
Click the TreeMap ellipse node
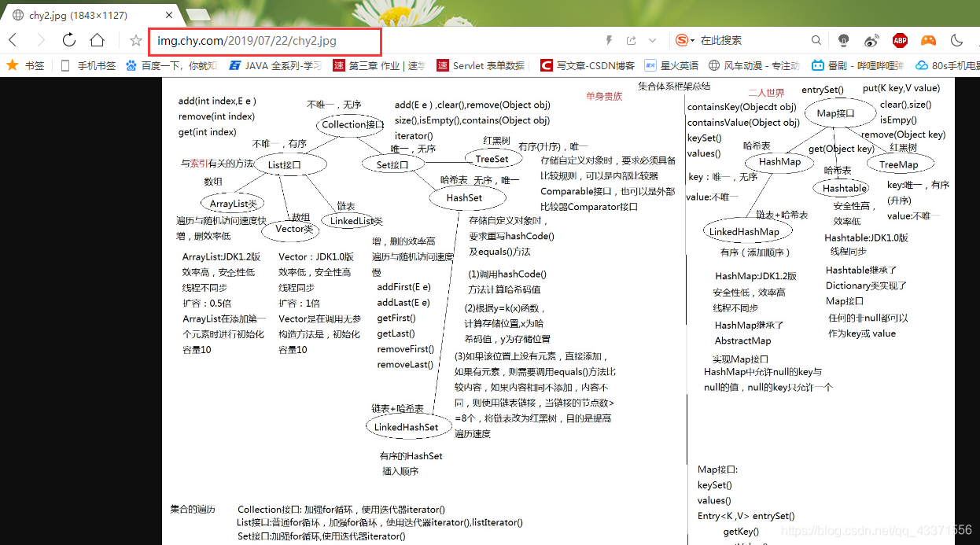pyautogui.click(x=899, y=164)
